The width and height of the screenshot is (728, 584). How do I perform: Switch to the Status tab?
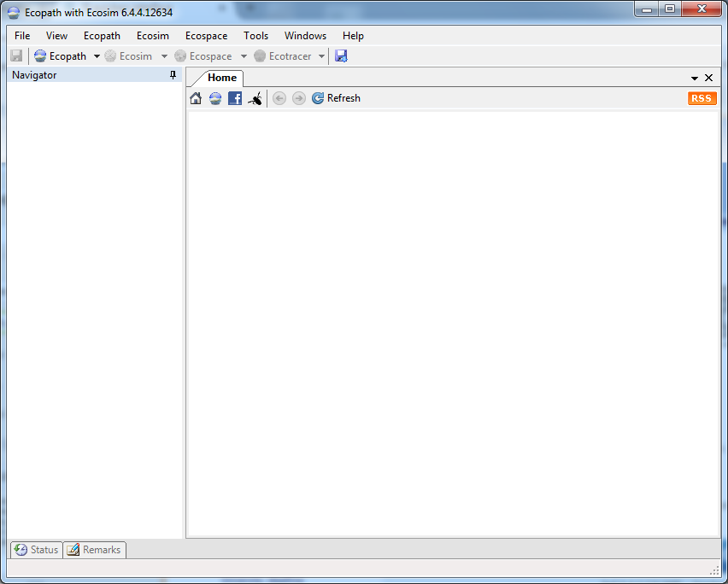pos(37,550)
